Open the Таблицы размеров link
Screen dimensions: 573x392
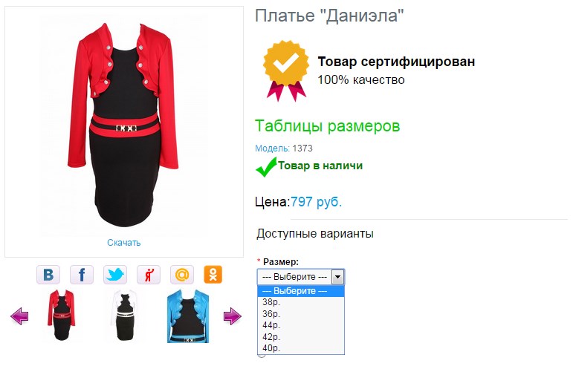pyautogui.click(x=328, y=126)
